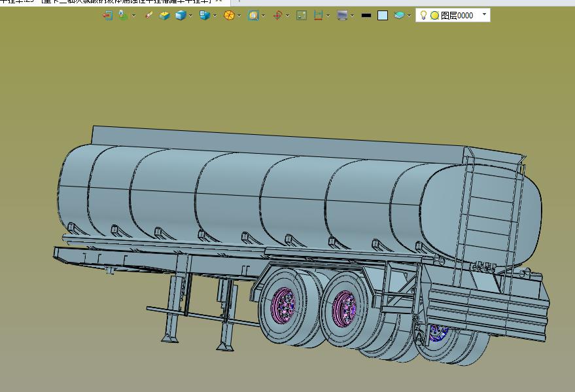This screenshot has height=392, width=575.
Task: Click the blue view orientation cube icon
Action: point(205,16)
